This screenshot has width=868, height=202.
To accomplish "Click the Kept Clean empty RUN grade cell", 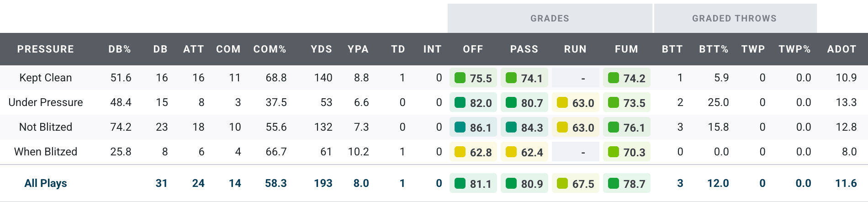I will pos(576,78).
